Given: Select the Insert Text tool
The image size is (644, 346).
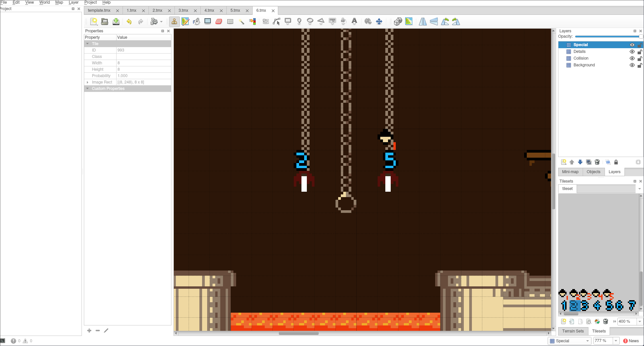Looking at the screenshot, I should (354, 22).
